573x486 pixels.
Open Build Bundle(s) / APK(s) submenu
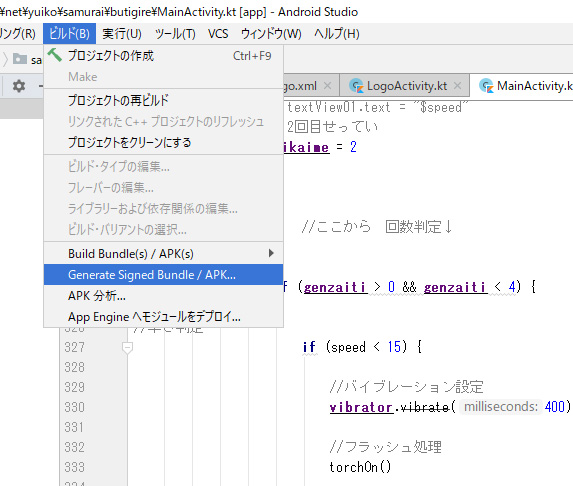pos(163,254)
